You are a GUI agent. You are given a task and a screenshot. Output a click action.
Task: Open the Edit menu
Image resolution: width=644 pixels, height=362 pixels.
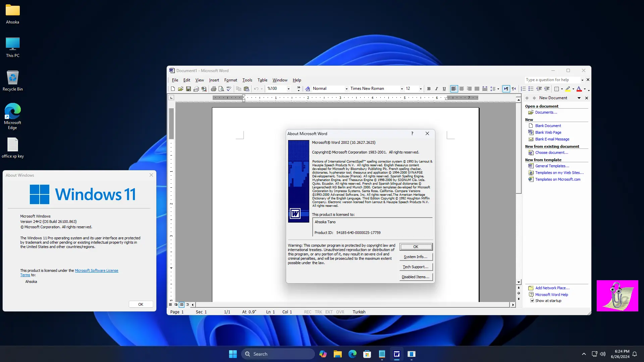[187, 80]
